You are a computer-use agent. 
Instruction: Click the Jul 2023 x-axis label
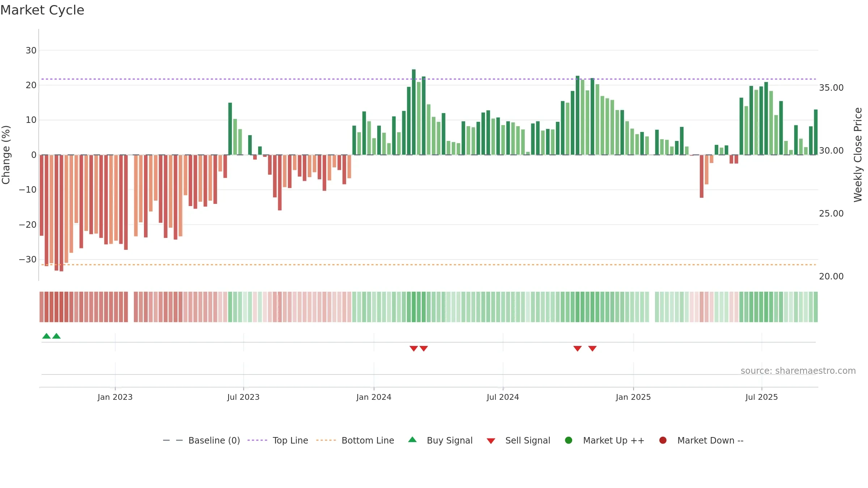point(243,397)
